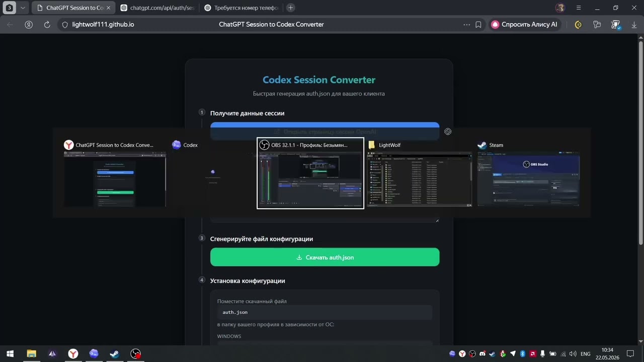The height and width of the screenshot is (362, 644).
Task: Open the three-dots page menu in address bar
Action: [466, 24]
